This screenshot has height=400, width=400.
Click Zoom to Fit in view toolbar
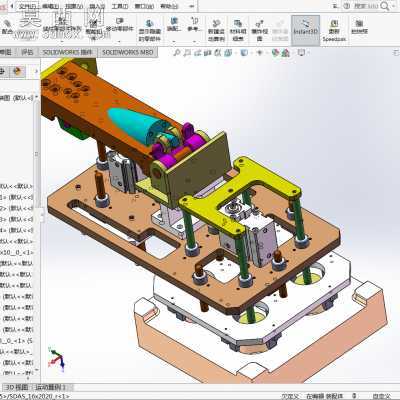tap(177, 53)
